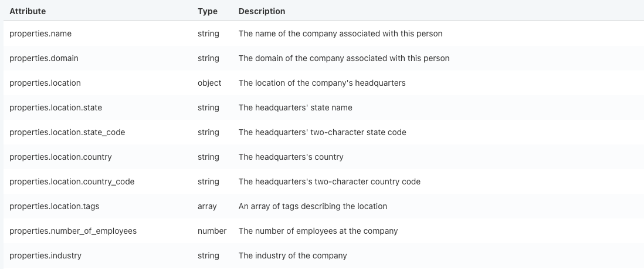Click the properties.industry attribute text

pos(46,256)
